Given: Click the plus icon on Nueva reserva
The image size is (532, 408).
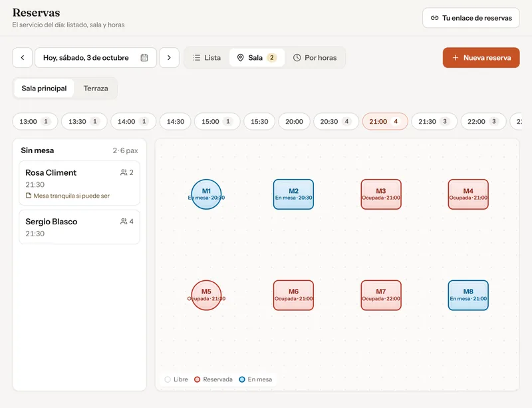Looking at the screenshot, I should tap(456, 58).
